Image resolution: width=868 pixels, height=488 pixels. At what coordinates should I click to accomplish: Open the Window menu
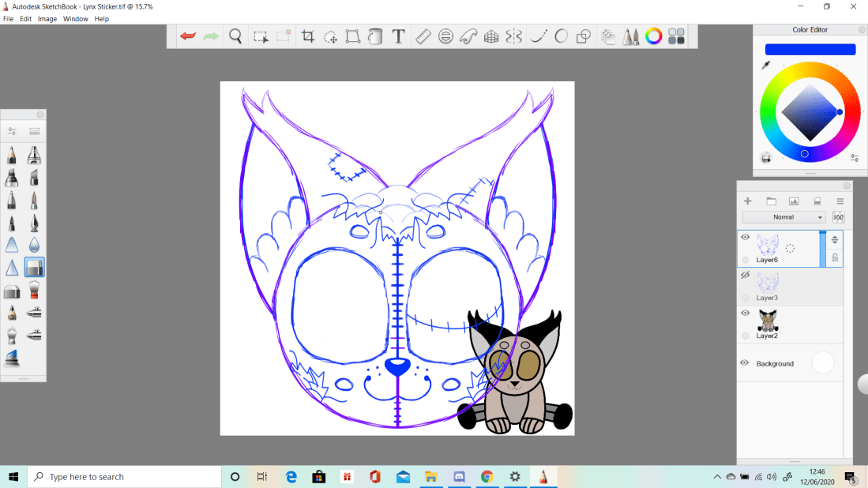pos(76,18)
